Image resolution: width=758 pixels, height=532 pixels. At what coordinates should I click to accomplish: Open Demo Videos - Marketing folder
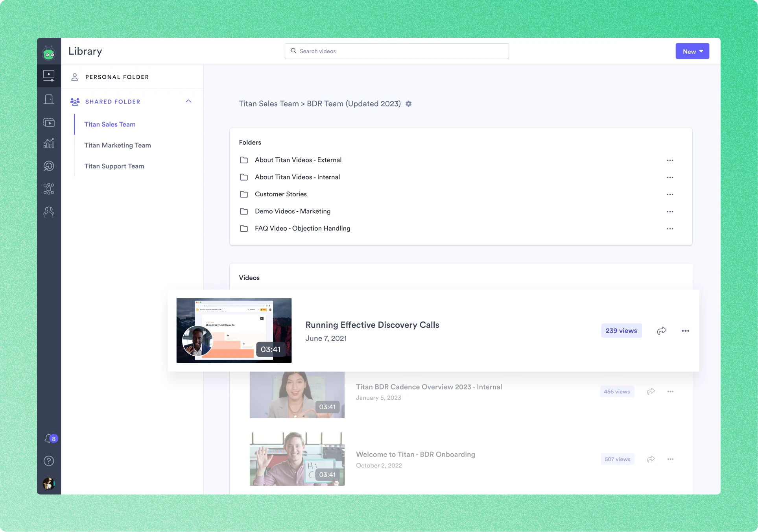click(293, 211)
